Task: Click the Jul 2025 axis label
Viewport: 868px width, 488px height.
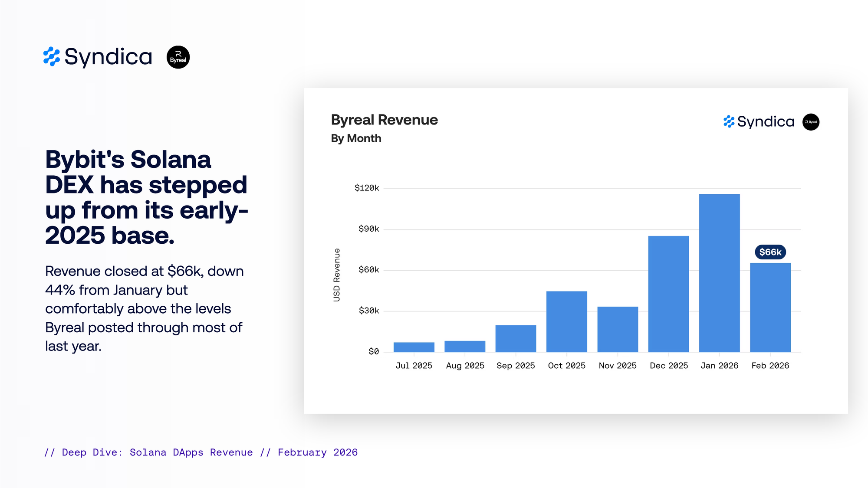Action: coord(414,366)
